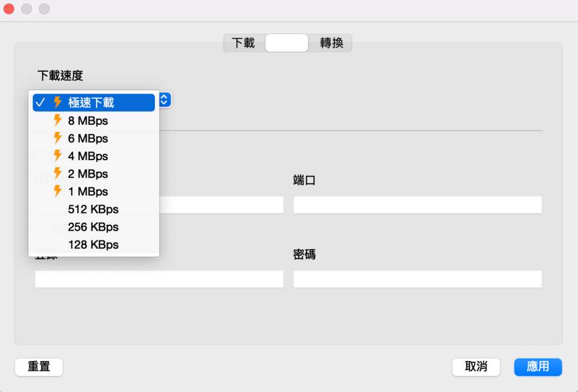Select the blank middle tab
Screen dimensions: 578x392
(x=287, y=43)
